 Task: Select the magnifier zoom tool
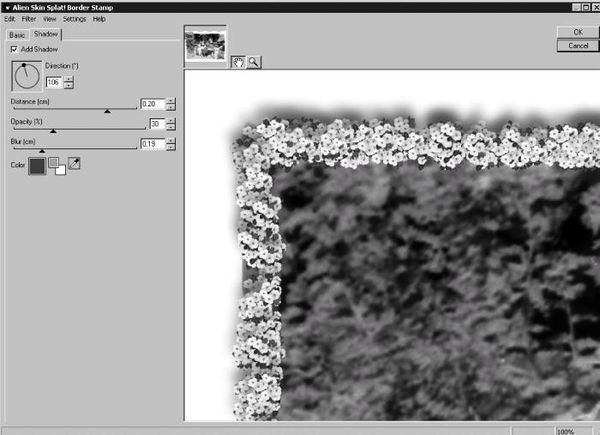253,61
